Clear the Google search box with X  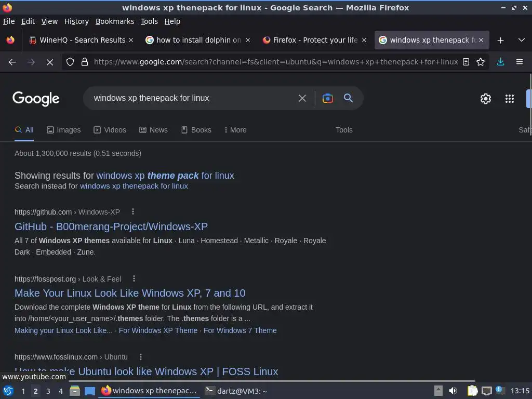(302, 98)
